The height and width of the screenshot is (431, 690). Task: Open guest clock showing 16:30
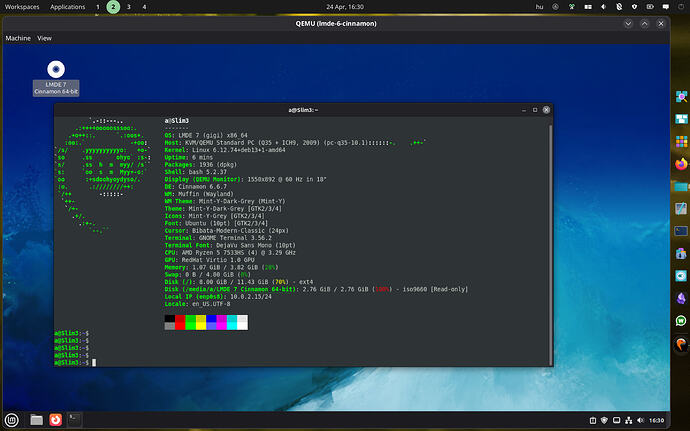657,420
